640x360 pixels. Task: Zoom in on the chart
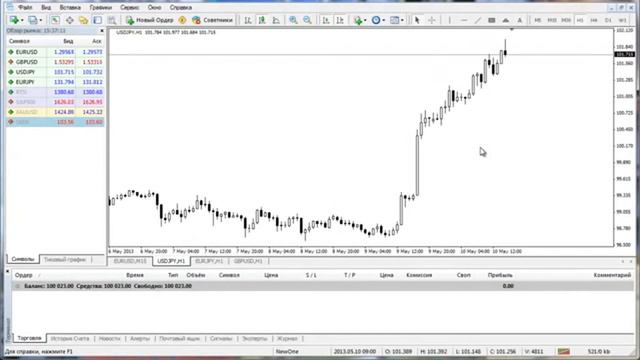click(x=293, y=20)
